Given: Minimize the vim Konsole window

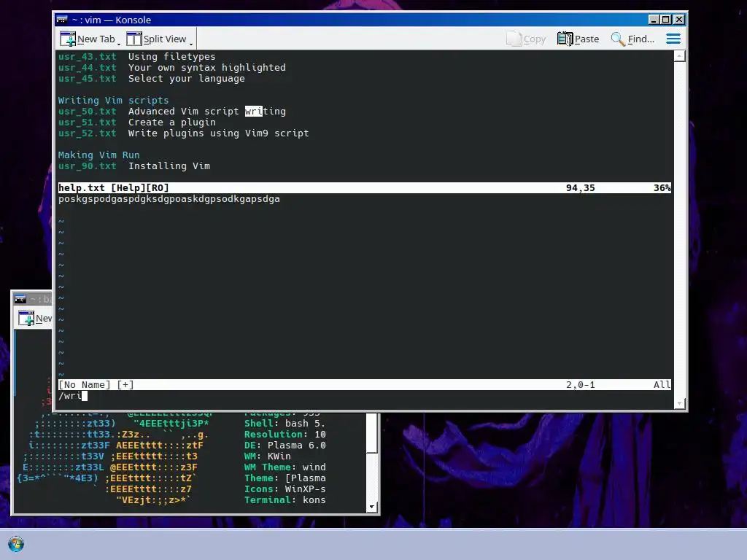Looking at the screenshot, I should [654, 20].
